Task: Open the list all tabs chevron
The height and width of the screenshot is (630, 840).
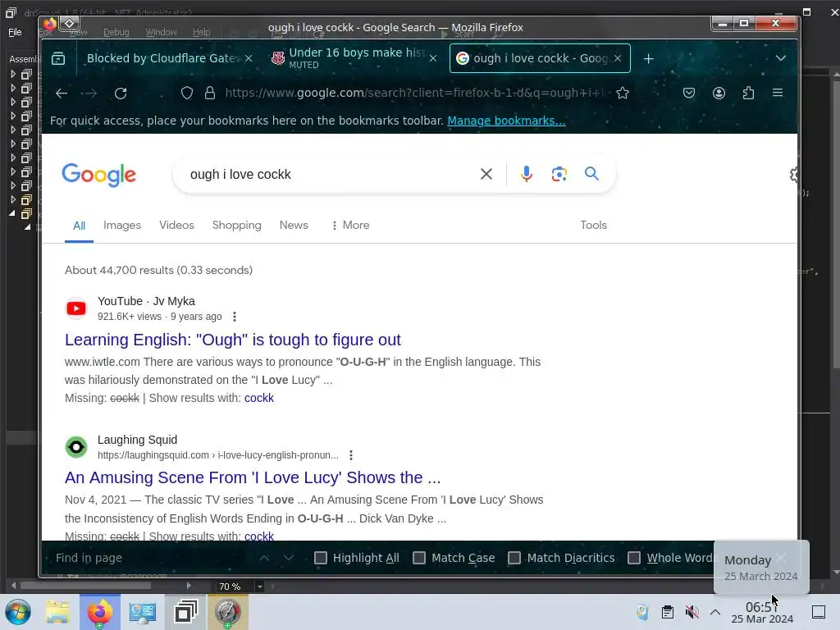Action: pyautogui.click(x=781, y=58)
